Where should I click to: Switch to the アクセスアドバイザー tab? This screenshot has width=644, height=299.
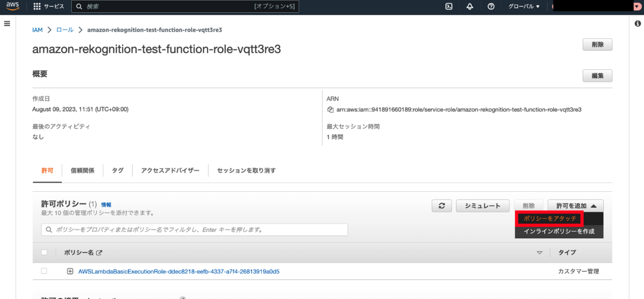click(170, 170)
